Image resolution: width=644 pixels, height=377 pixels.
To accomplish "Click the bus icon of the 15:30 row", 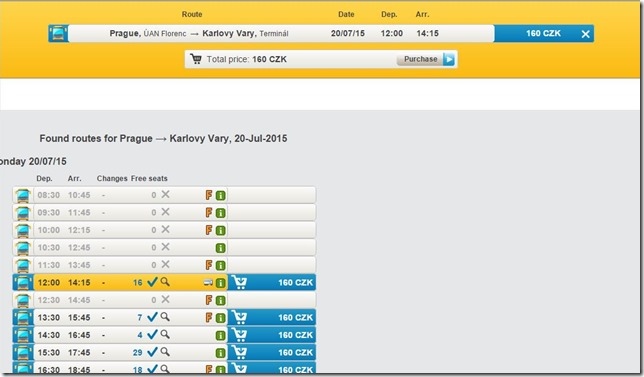I will 23,352.
